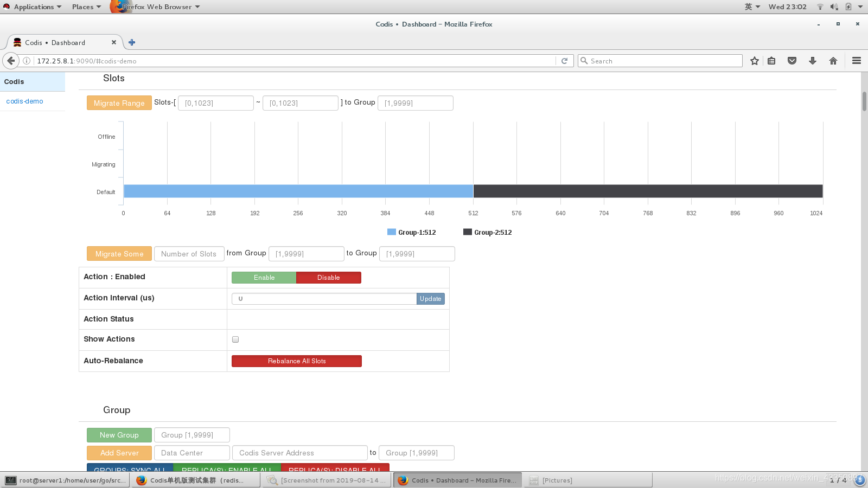Focus the Migrate Some to Group field
Image resolution: width=868 pixels, height=488 pixels.
pos(417,254)
